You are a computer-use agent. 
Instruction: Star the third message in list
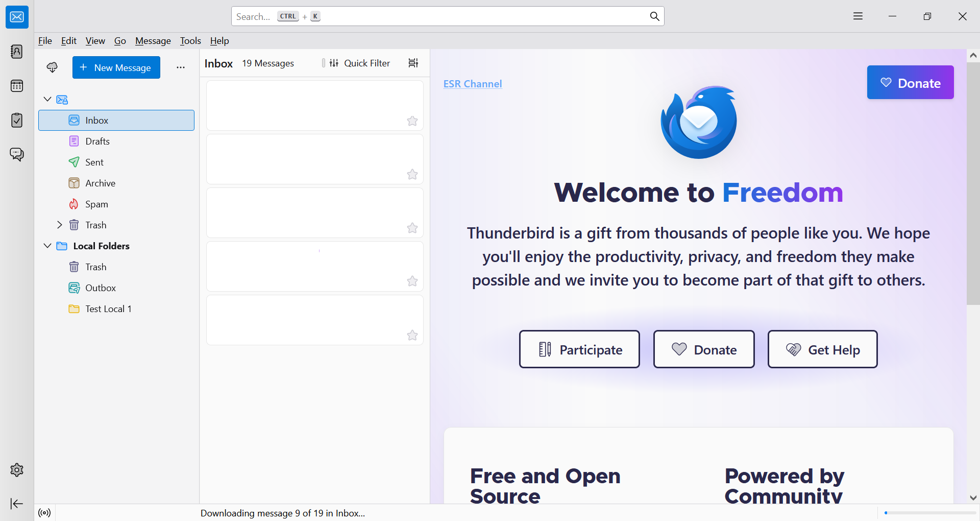point(412,228)
